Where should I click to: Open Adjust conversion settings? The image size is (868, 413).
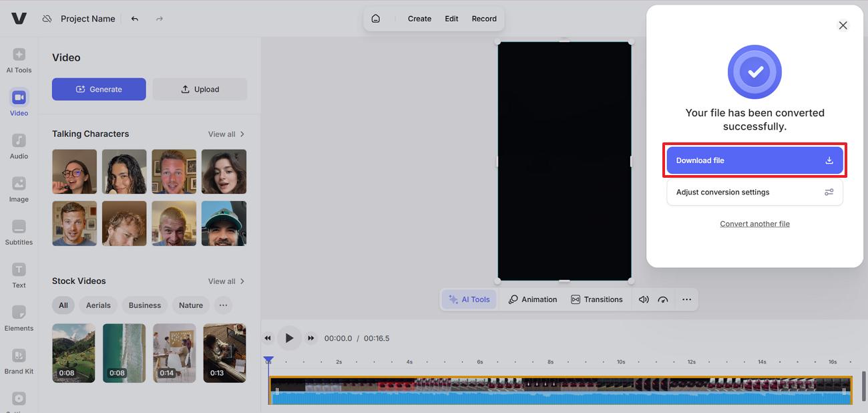(x=754, y=192)
